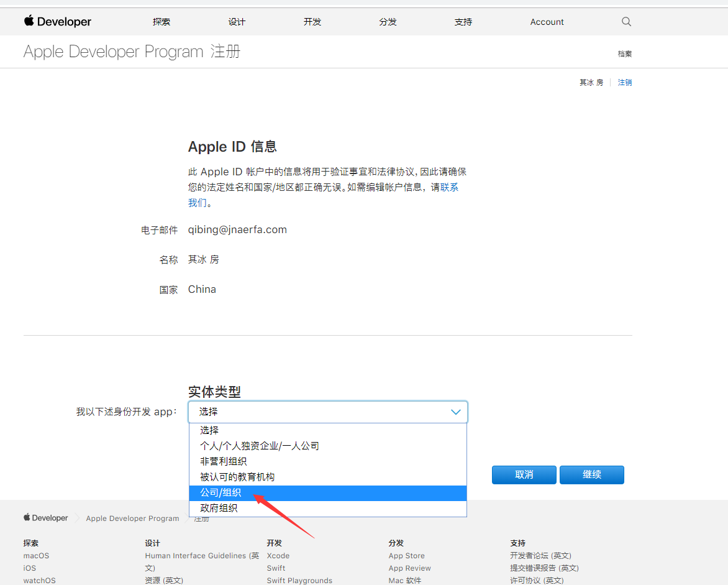Open the 设计 navigation menu
This screenshot has width=728, height=585.
(x=237, y=22)
